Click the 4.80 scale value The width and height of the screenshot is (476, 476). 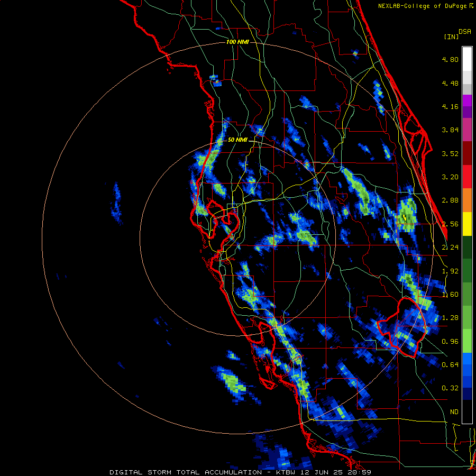click(x=450, y=59)
